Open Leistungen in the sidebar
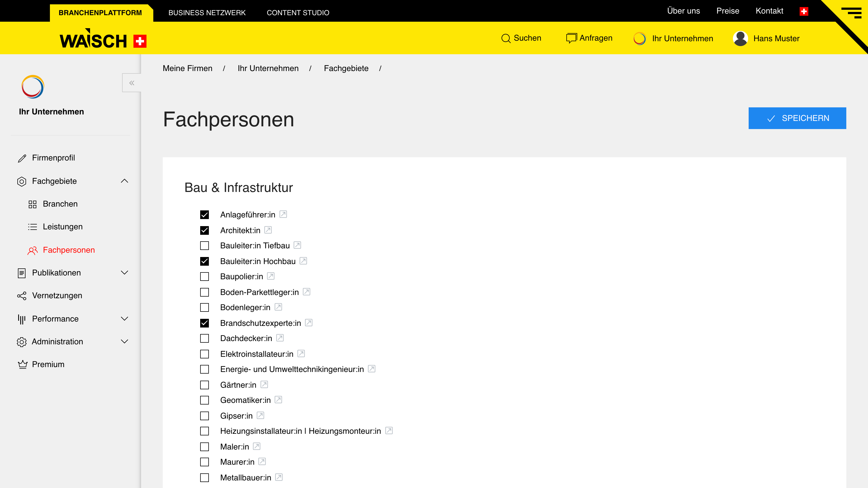The width and height of the screenshot is (868, 488). coord(63,227)
